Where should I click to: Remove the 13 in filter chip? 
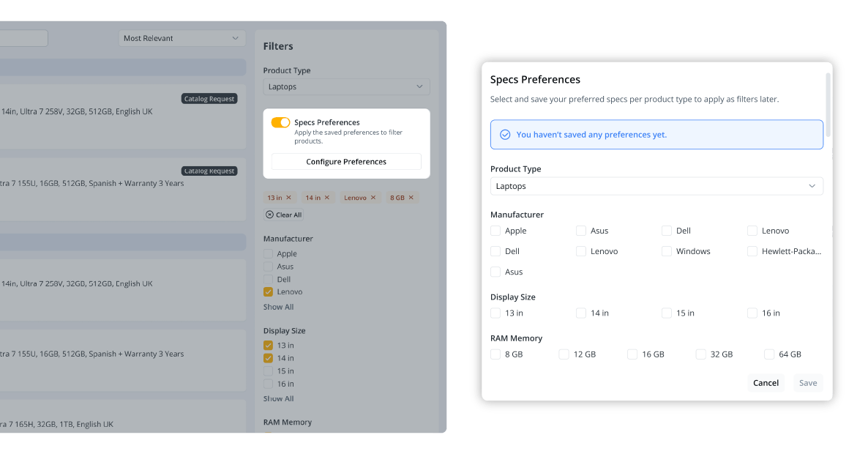tap(288, 198)
